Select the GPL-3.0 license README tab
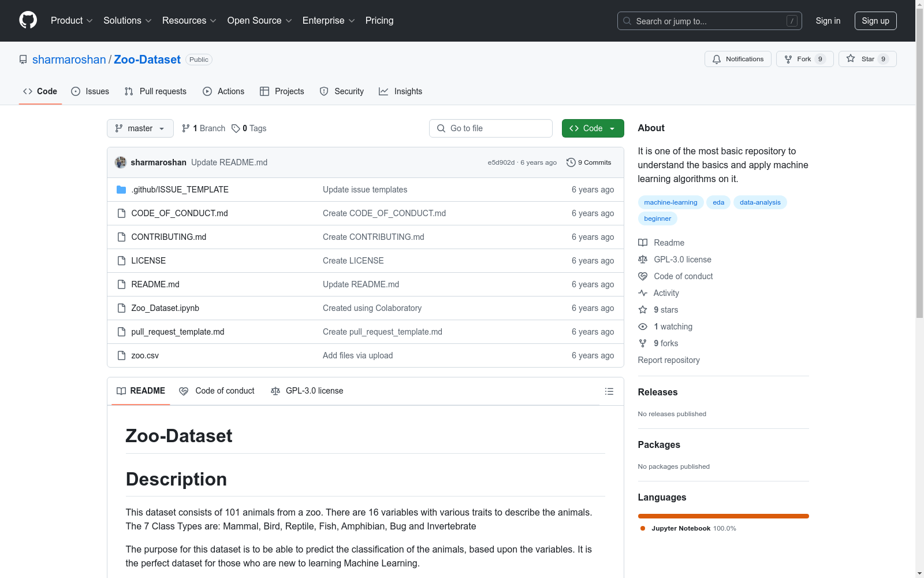The width and height of the screenshot is (924, 578). 307,391
